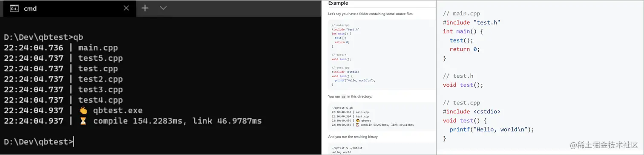Viewport: 644px width, 155px height.
Task: Click 'test5.cpp' in the terminal output
Action: click(101, 58)
